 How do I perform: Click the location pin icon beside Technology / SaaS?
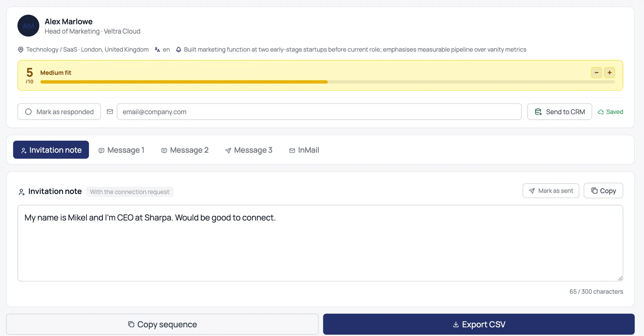21,49
